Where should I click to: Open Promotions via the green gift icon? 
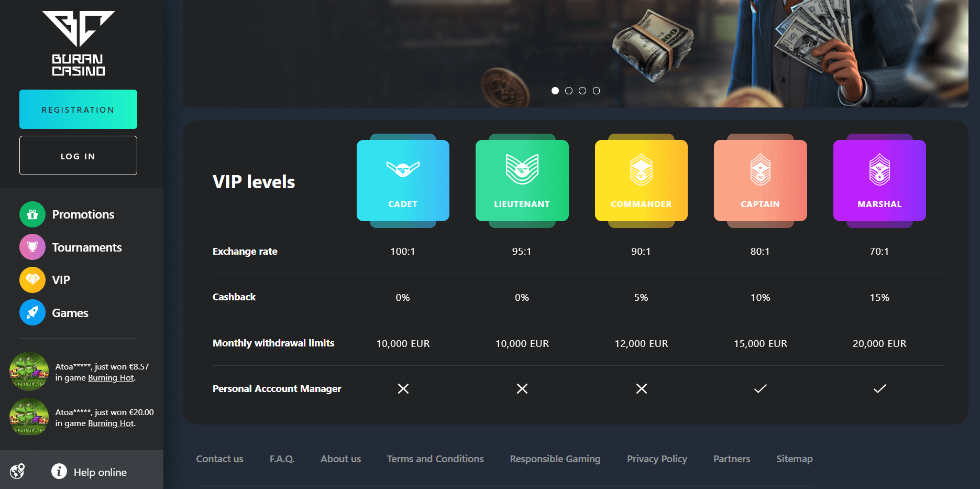coord(32,214)
